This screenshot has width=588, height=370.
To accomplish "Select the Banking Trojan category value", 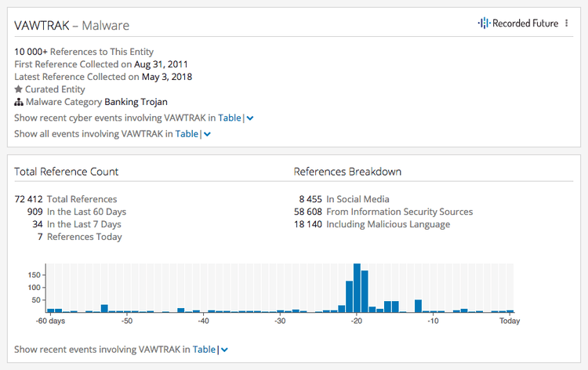I will 136,102.
